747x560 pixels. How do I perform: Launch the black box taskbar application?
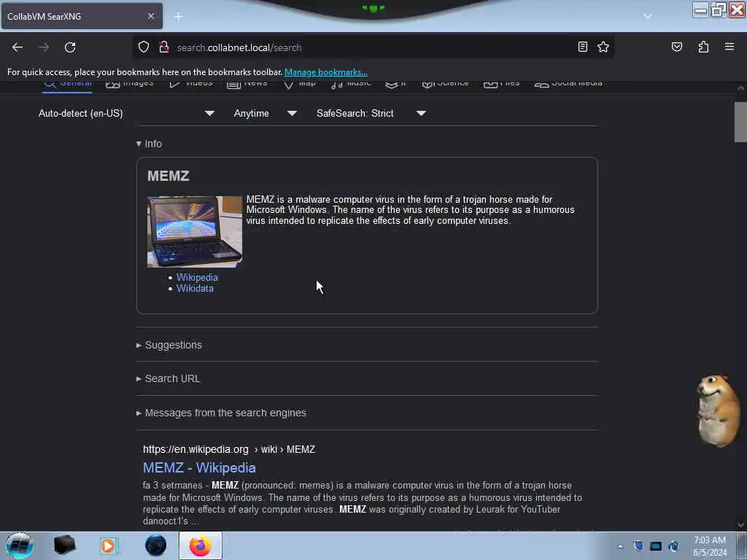[64, 545]
